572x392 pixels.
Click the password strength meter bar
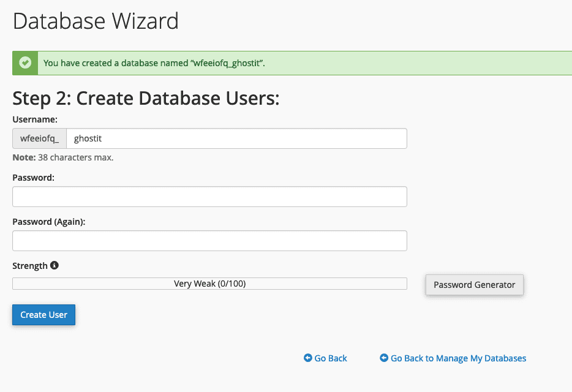coord(209,284)
